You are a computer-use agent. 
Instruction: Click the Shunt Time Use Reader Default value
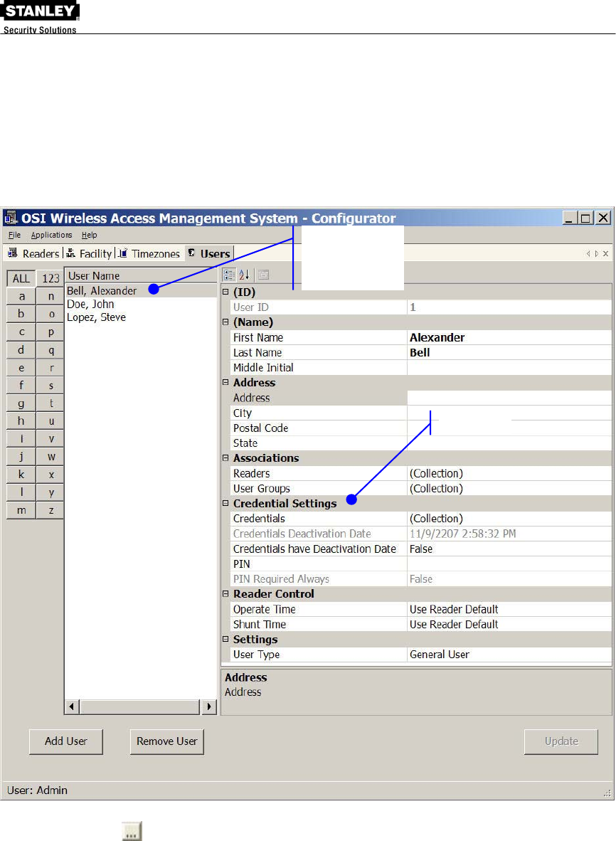[x=509, y=624]
